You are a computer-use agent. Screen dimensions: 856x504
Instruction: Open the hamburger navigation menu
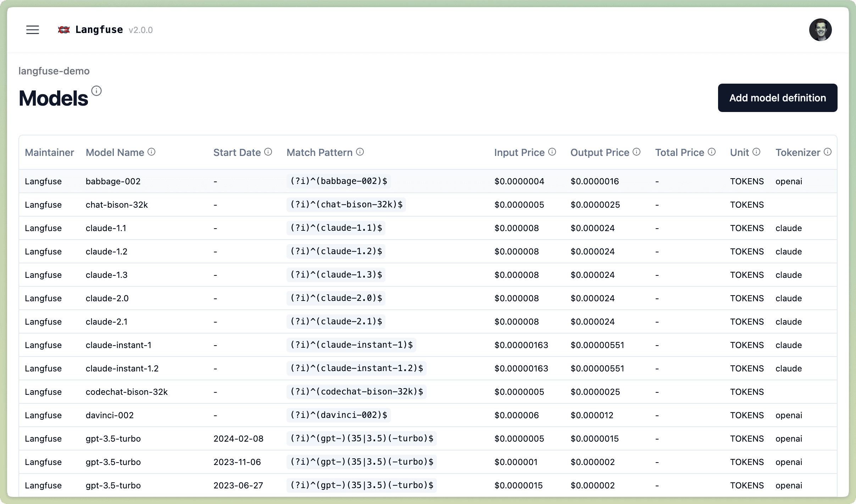tap(33, 30)
